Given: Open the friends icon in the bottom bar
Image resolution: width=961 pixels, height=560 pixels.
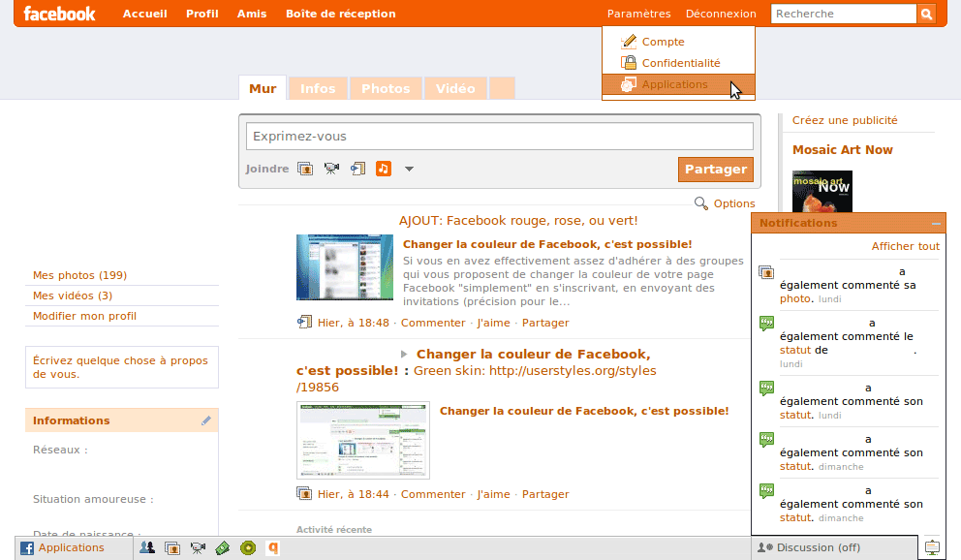Looking at the screenshot, I should 146,547.
